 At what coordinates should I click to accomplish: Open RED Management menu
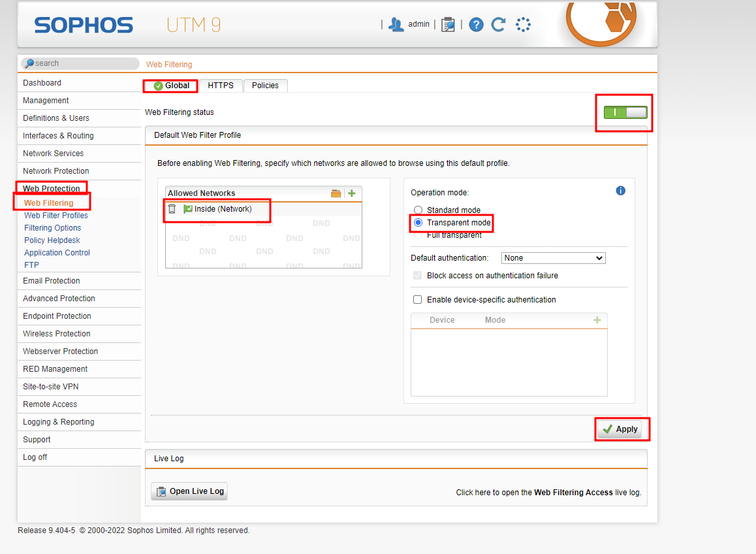pyautogui.click(x=79, y=369)
